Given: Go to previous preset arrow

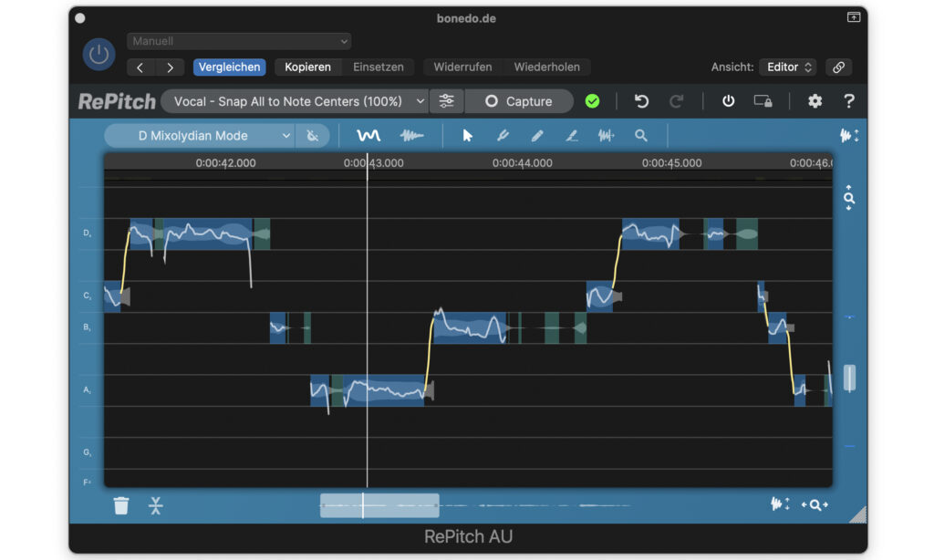Looking at the screenshot, I should tap(140, 67).
